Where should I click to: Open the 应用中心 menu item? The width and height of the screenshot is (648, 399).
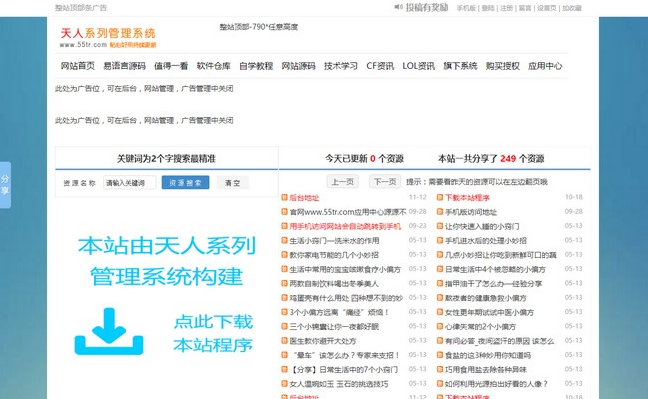click(545, 66)
